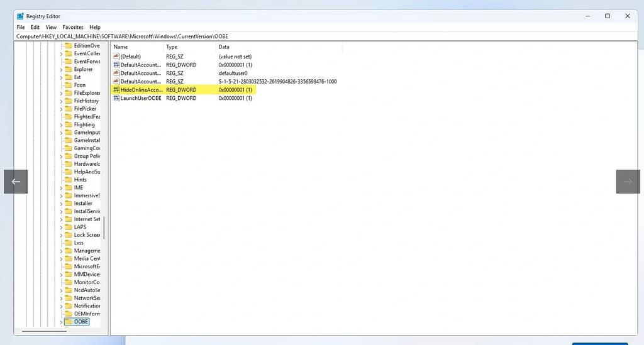
Task: Select the MMDevices key label
Action: point(87,274)
